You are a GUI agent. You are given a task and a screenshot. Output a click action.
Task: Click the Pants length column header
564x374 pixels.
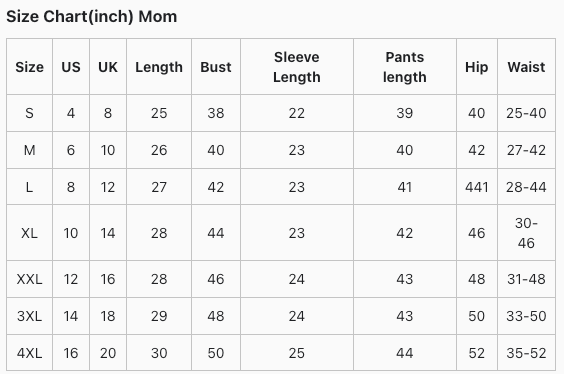pos(405,67)
